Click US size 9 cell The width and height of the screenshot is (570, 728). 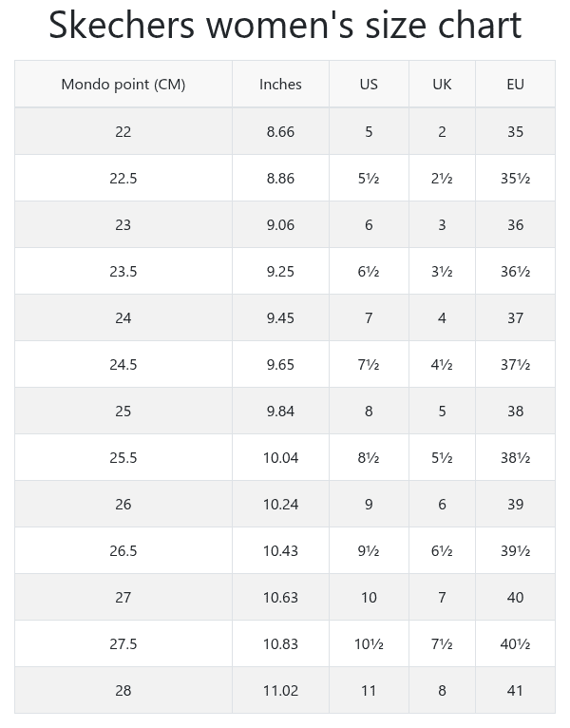click(x=369, y=504)
